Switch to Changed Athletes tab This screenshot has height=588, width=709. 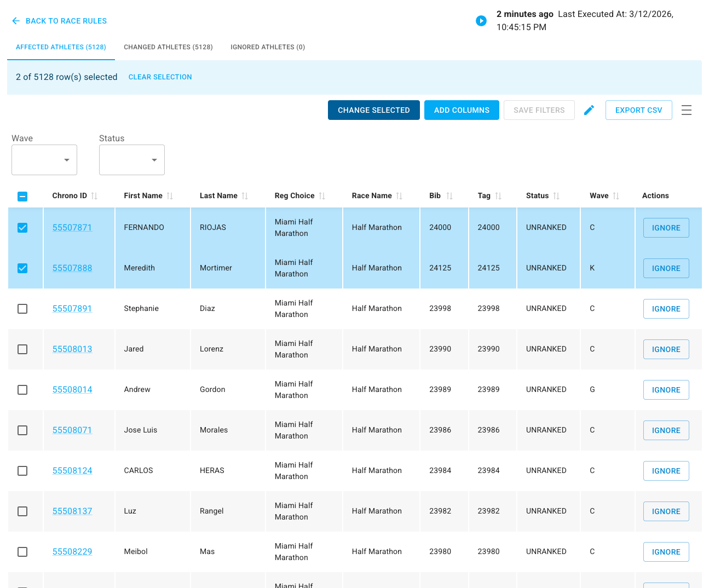tap(168, 47)
